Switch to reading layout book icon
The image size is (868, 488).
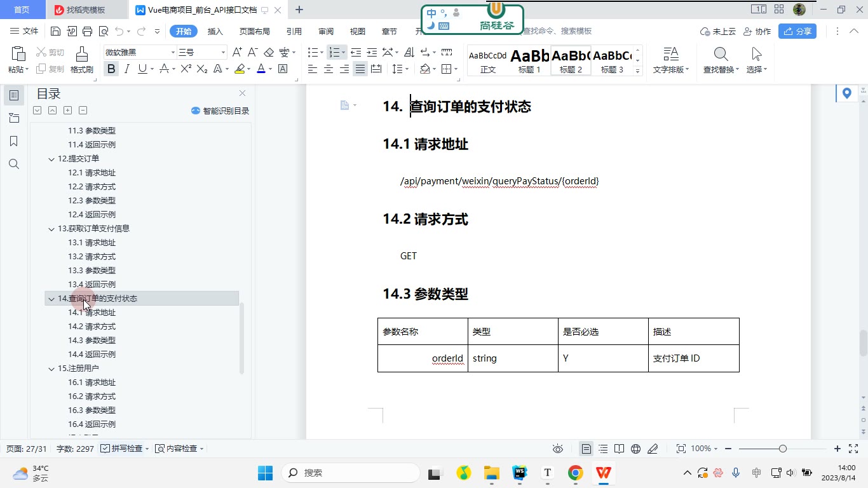click(620, 449)
